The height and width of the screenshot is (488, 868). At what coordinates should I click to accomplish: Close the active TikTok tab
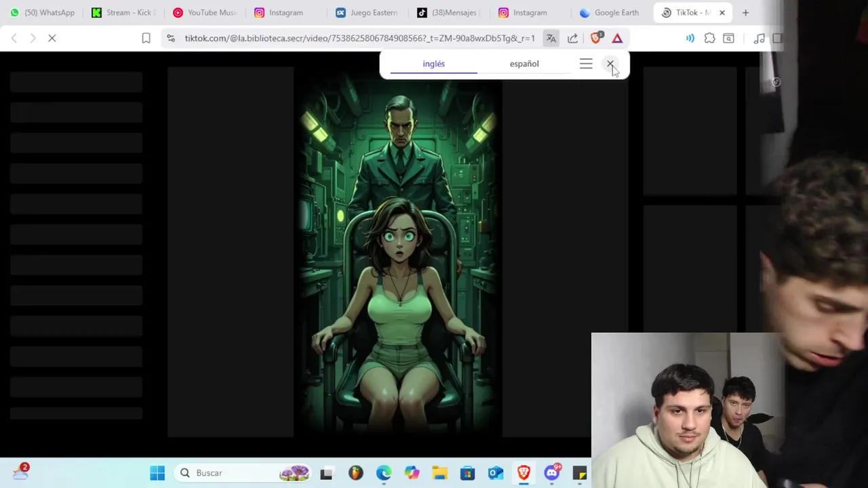click(x=722, y=12)
